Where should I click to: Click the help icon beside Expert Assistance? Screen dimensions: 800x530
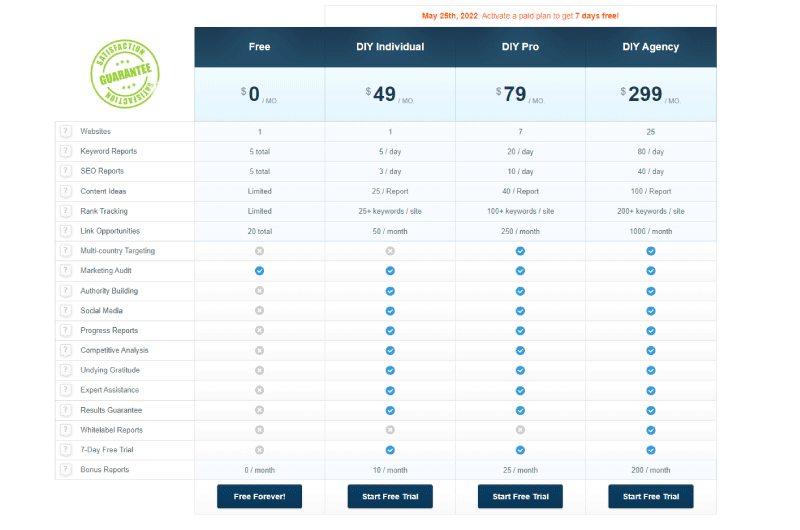coord(65,390)
